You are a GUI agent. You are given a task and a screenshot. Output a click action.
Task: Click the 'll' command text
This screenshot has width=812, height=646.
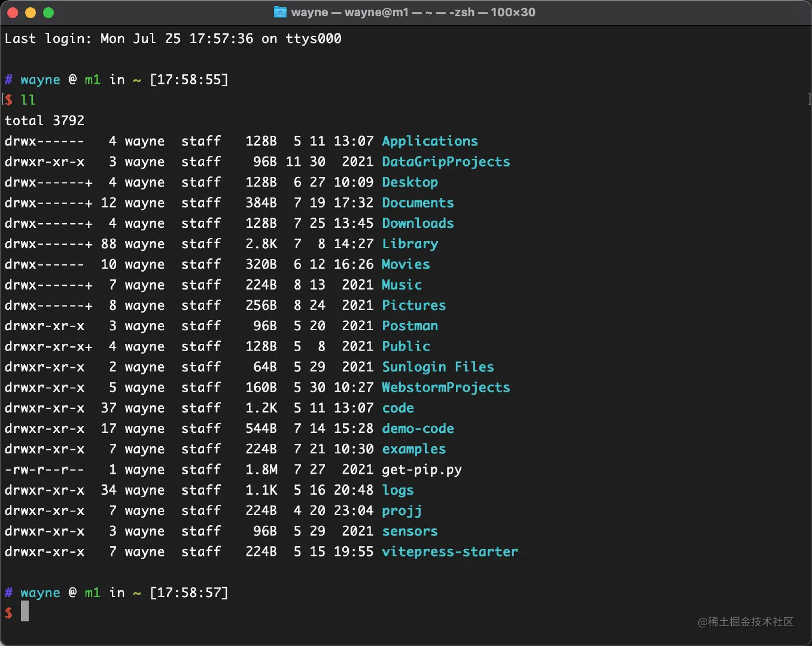pos(28,100)
